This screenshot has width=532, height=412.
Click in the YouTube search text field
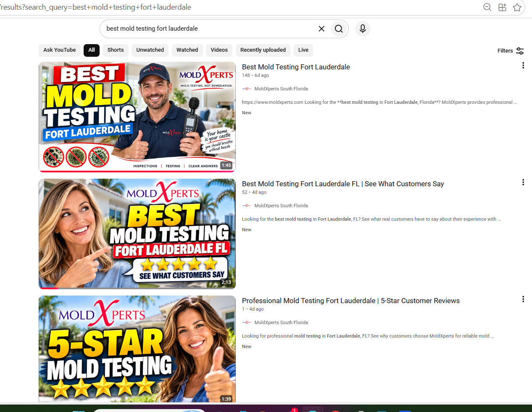(208, 29)
